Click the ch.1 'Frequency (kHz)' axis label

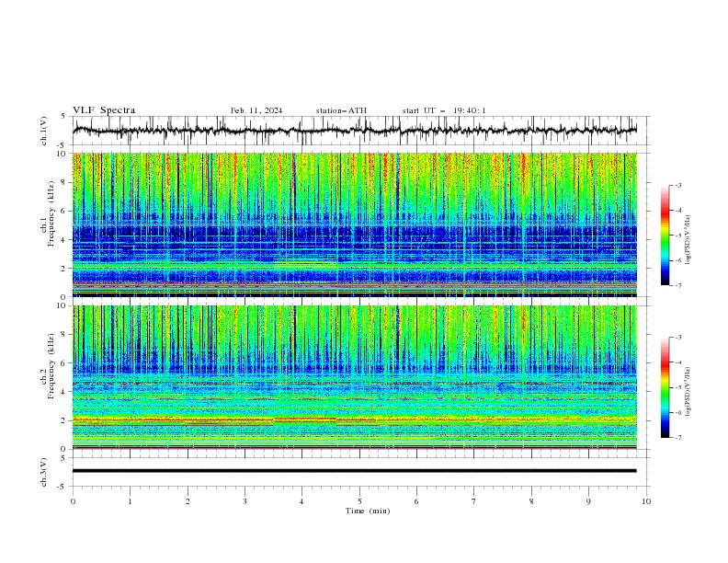tap(51, 214)
